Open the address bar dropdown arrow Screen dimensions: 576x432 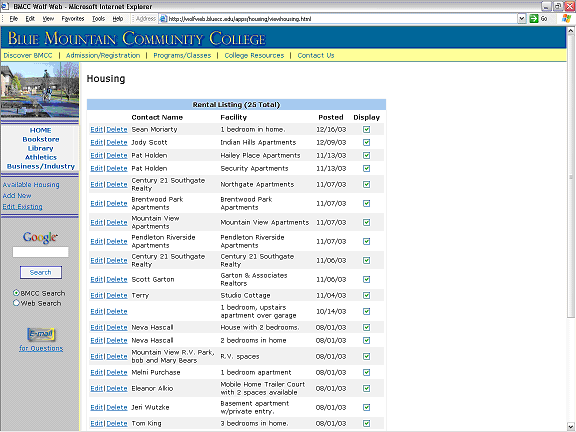click(522, 18)
